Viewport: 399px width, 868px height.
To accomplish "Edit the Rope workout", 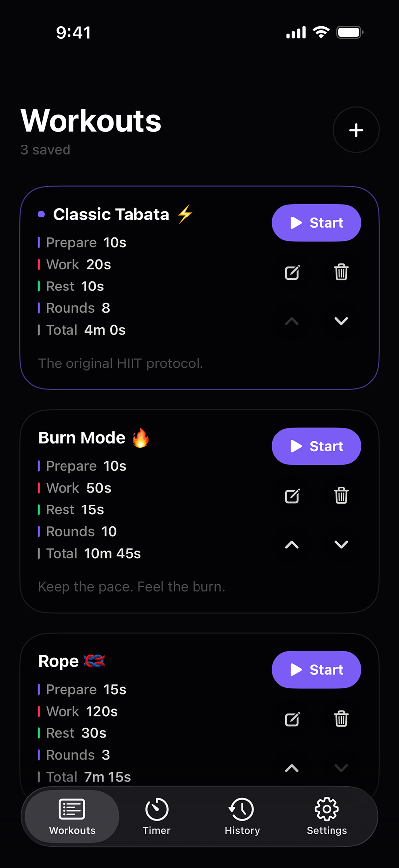I will click(x=292, y=719).
